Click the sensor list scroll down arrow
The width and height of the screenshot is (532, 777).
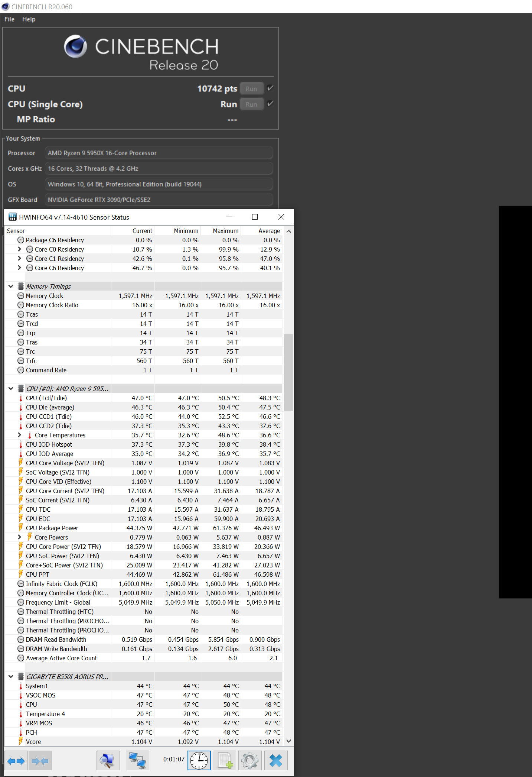pos(288,741)
